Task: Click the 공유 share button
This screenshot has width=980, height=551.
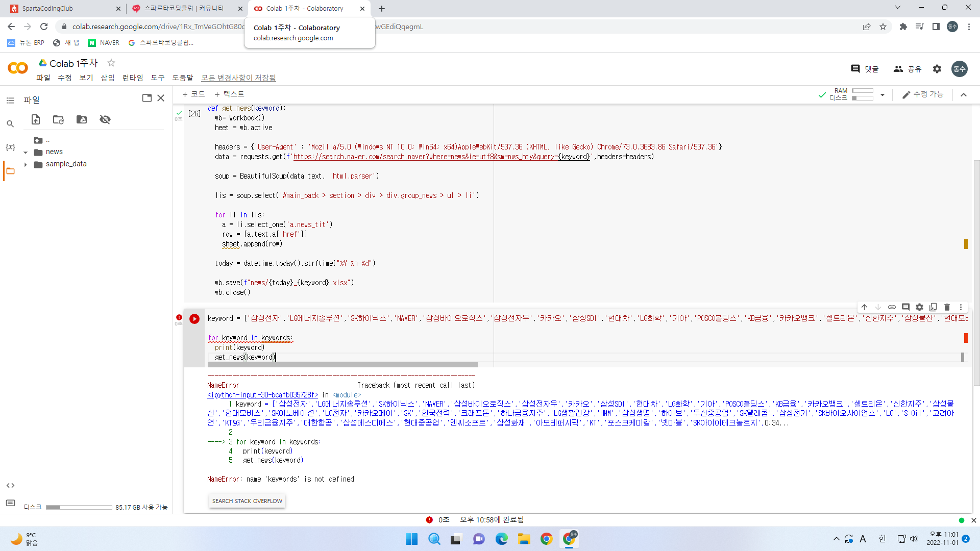Action: (907, 69)
